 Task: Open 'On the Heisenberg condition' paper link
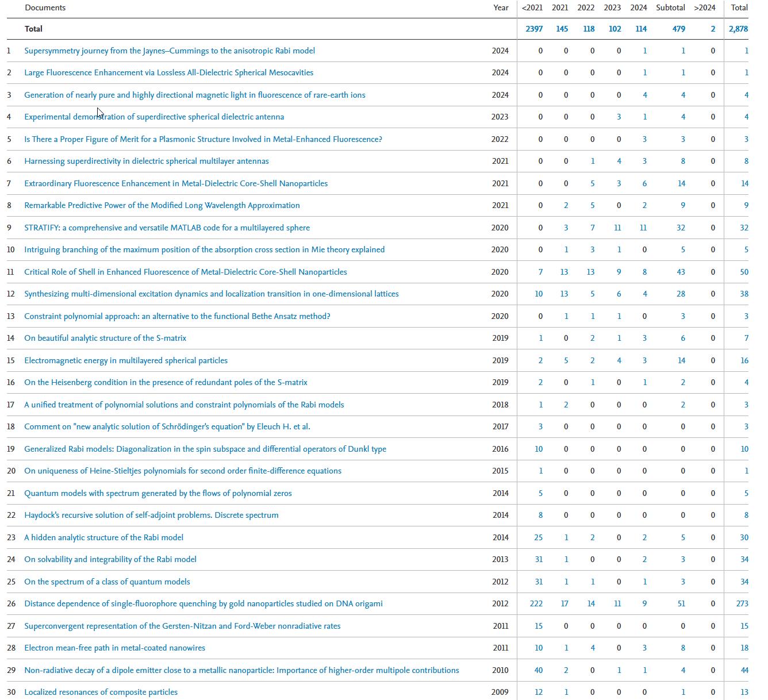tap(166, 382)
